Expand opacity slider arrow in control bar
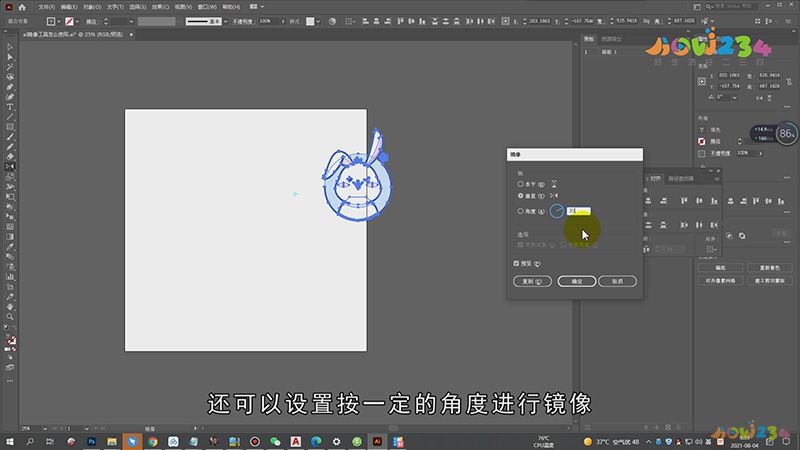800x450 pixels. (x=283, y=21)
